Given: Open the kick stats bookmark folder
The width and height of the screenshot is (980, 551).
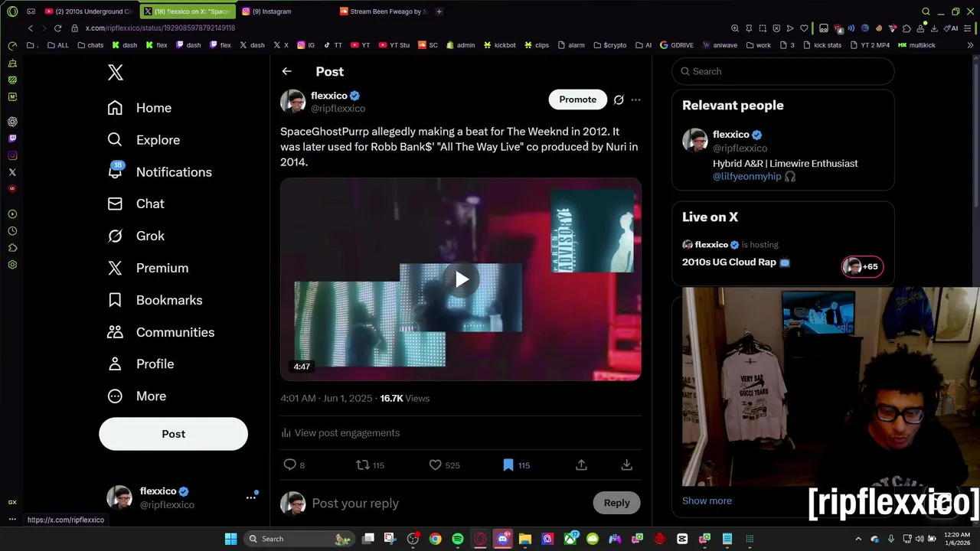Looking at the screenshot, I should pyautogui.click(x=822, y=45).
